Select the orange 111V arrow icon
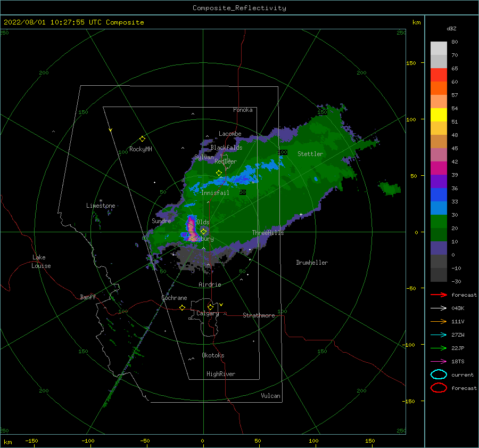 coord(439,321)
